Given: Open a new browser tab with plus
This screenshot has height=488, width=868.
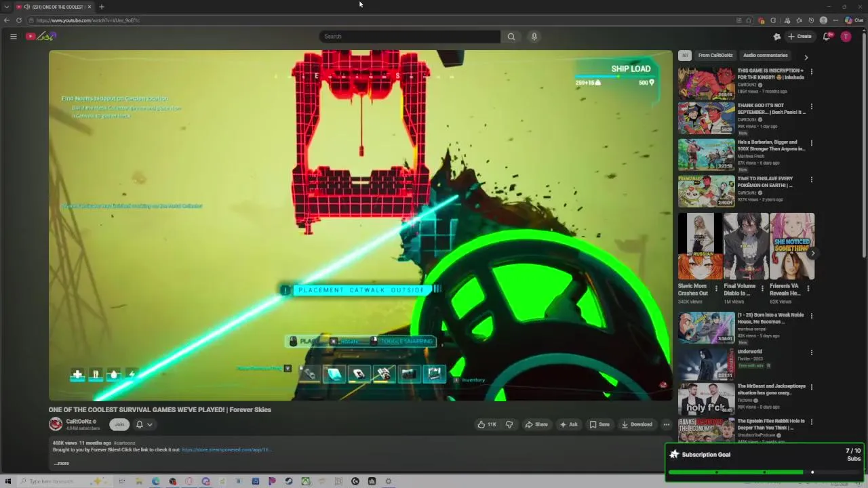Looking at the screenshot, I should click(x=102, y=7).
